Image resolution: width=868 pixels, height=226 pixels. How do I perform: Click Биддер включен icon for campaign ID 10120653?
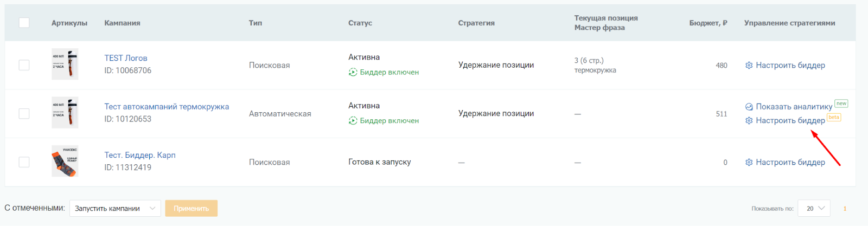pyautogui.click(x=353, y=121)
